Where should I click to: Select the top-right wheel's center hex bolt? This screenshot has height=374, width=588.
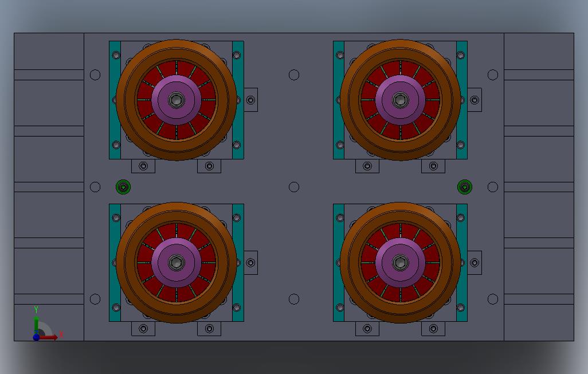coord(400,100)
